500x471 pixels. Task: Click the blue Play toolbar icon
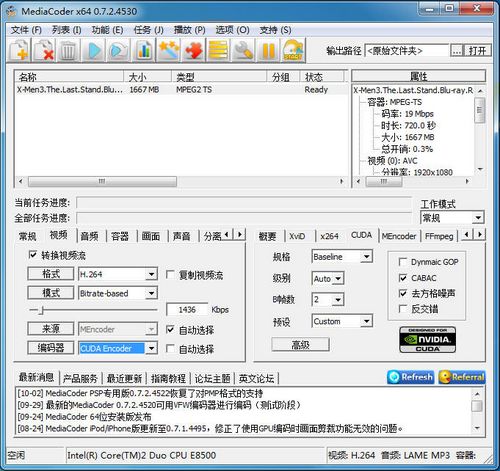[94, 51]
